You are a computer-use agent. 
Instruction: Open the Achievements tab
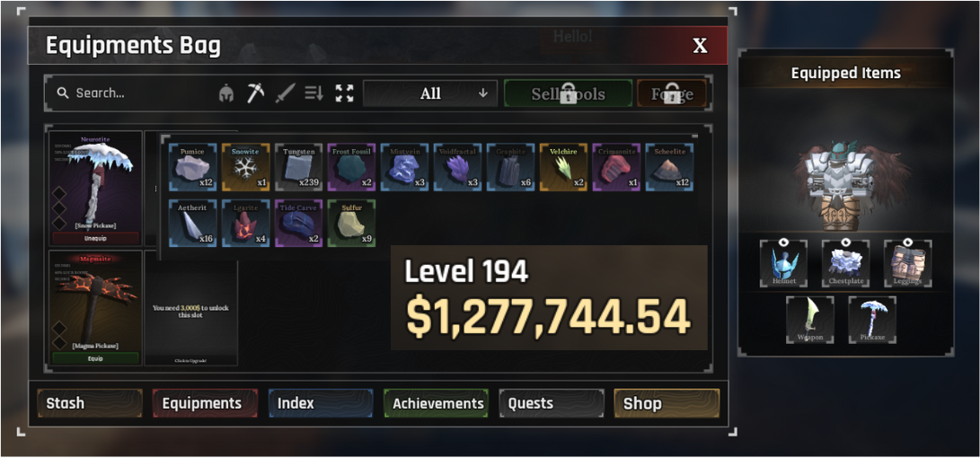pyautogui.click(x=436, y=403)
